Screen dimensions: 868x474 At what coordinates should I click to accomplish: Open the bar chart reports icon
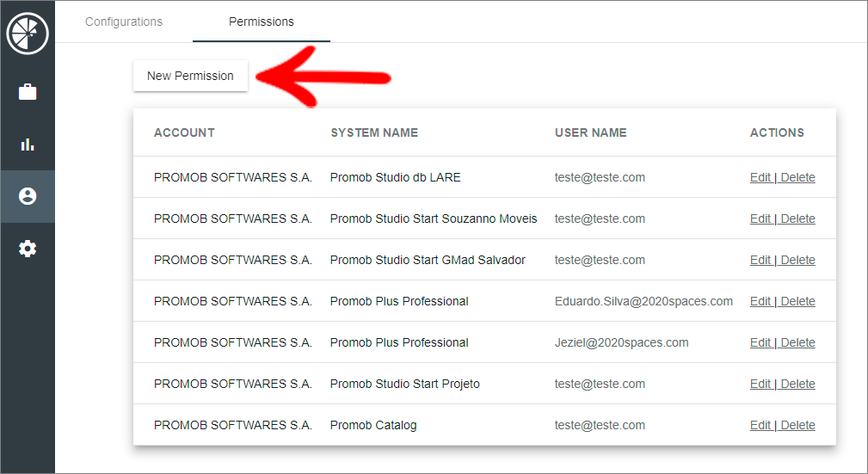click(x=28, y=145)
